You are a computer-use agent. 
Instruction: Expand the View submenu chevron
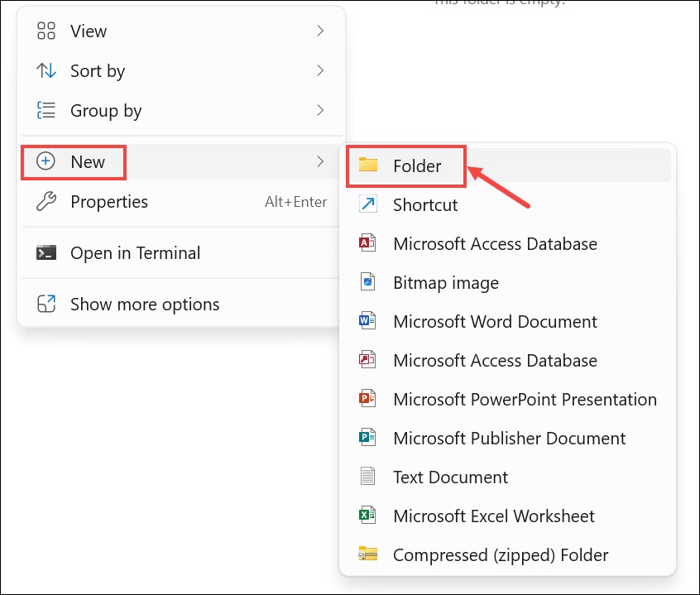[x=320, y=31]
